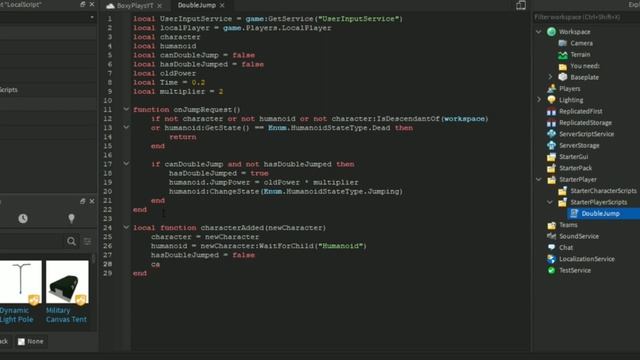640x360 pixels.
Task: Click the ServerScriptService icon
Action: [x=551, y=134]
